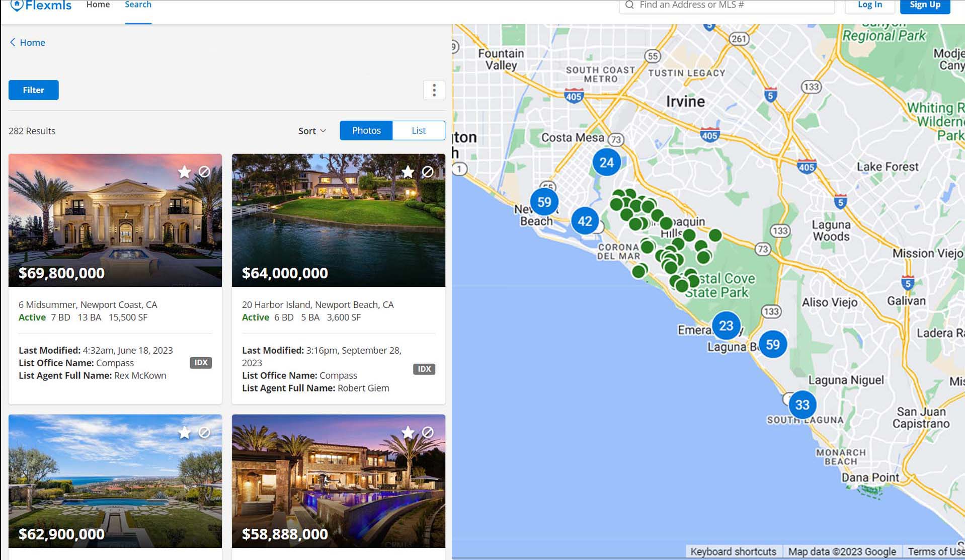
Task: Open the three-dot options menu near Filter
Action: pos(434,90)
